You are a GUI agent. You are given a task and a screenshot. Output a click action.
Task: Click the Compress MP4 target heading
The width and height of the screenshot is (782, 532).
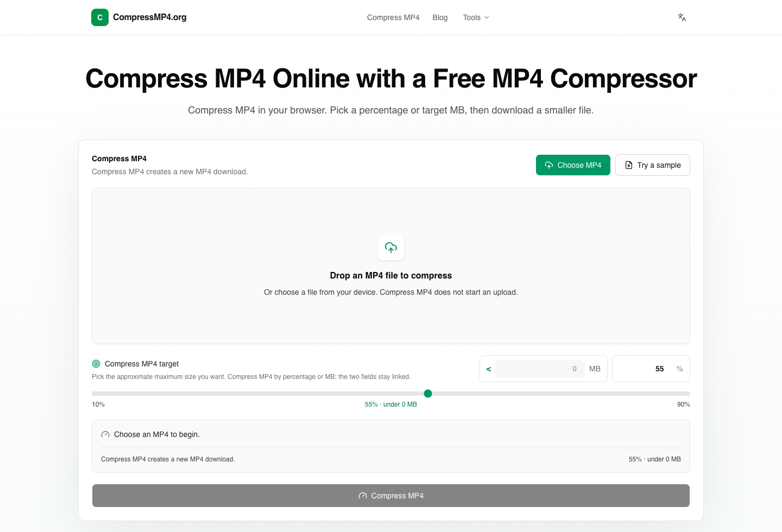click(x=142, y=364)
